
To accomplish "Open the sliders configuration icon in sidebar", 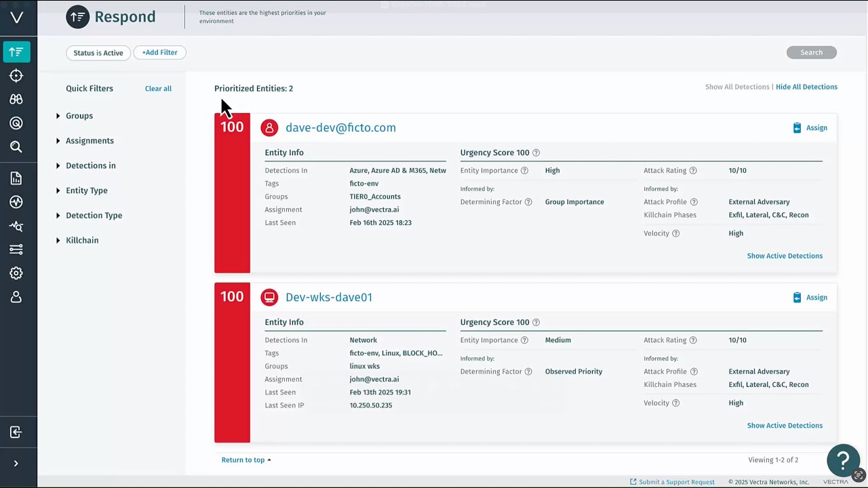I will pos(16,249).
